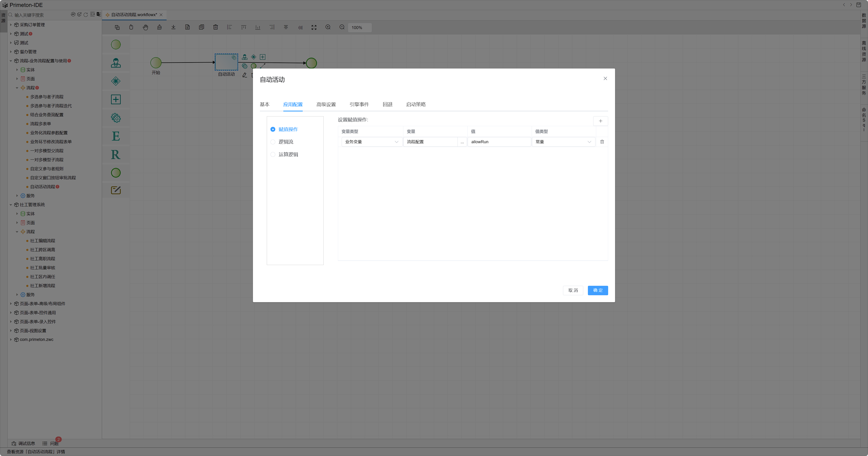Select the 赋值操作 radio option
The width and height of the screenshot is (868, 456).
tap(273, 129)
